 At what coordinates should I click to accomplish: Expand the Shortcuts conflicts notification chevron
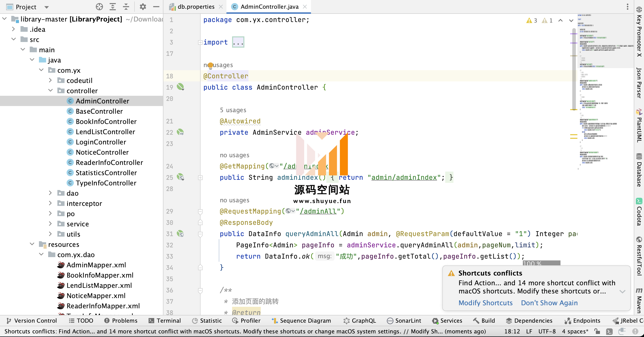click(x=622, y=291)
